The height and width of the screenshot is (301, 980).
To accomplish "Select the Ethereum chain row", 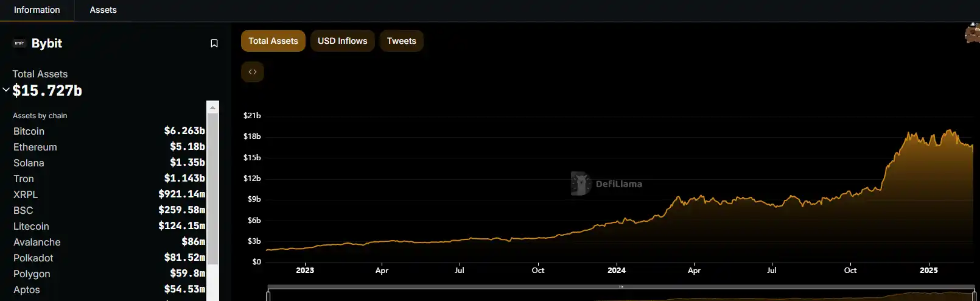I will [35, 147].
